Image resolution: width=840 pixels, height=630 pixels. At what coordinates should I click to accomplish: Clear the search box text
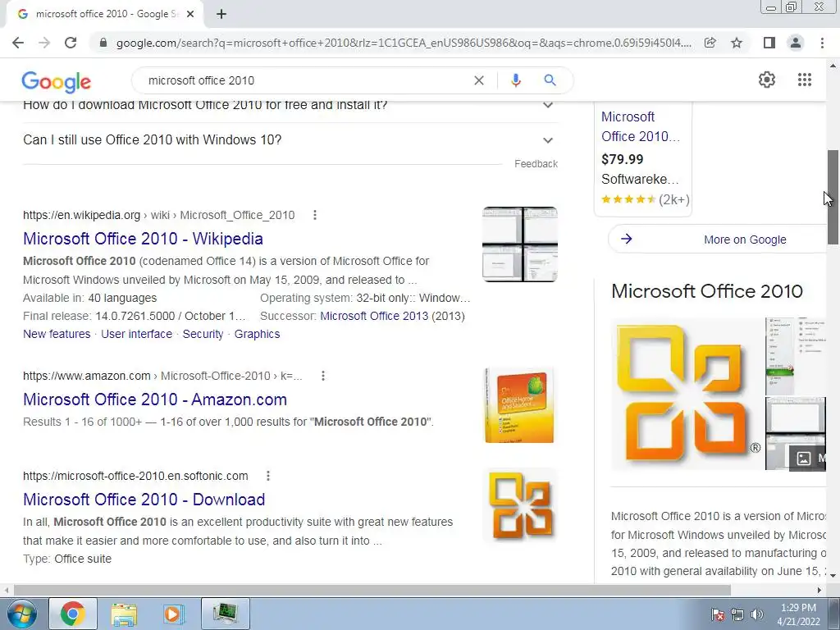click(x=479, y=80)
